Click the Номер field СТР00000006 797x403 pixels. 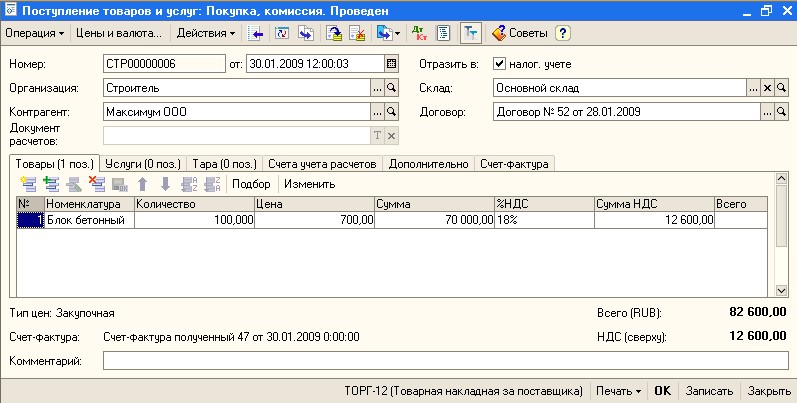point(164,64)
